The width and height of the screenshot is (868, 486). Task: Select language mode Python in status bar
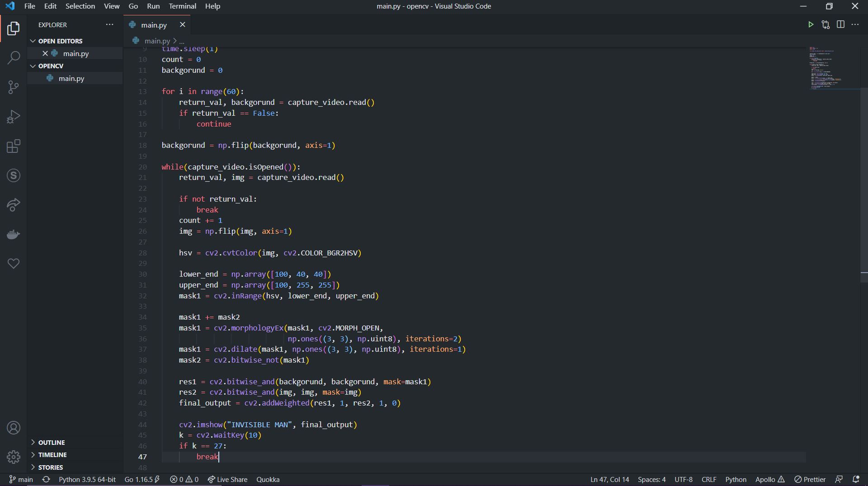[x=736, y=479]
